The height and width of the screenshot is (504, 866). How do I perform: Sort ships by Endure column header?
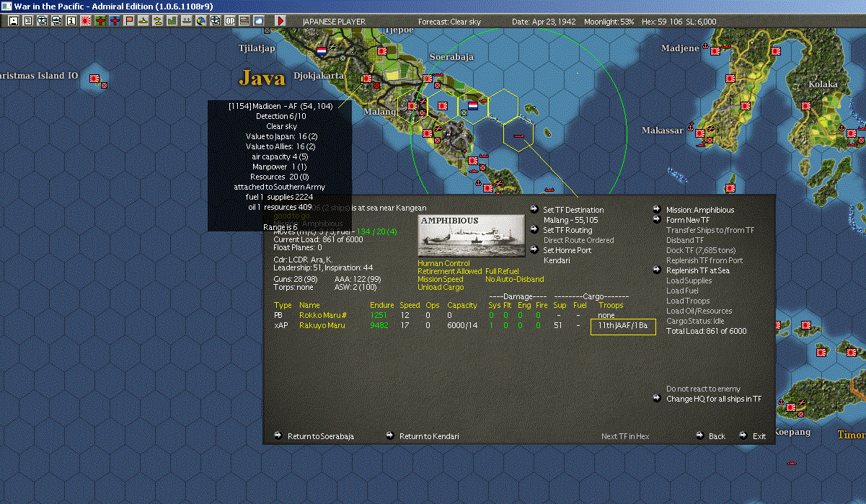point(381,305)
